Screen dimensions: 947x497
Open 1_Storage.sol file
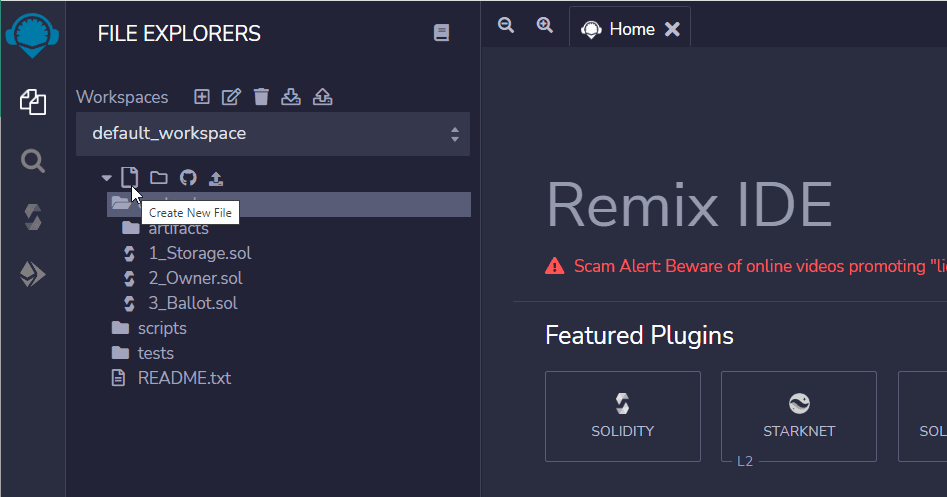click(200, 253)
